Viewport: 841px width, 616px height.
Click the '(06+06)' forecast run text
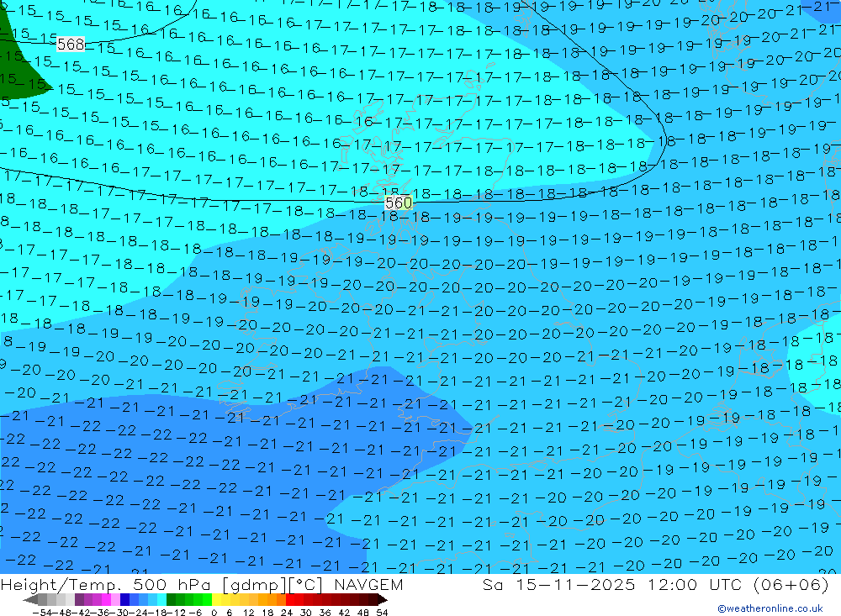[791, 584]
